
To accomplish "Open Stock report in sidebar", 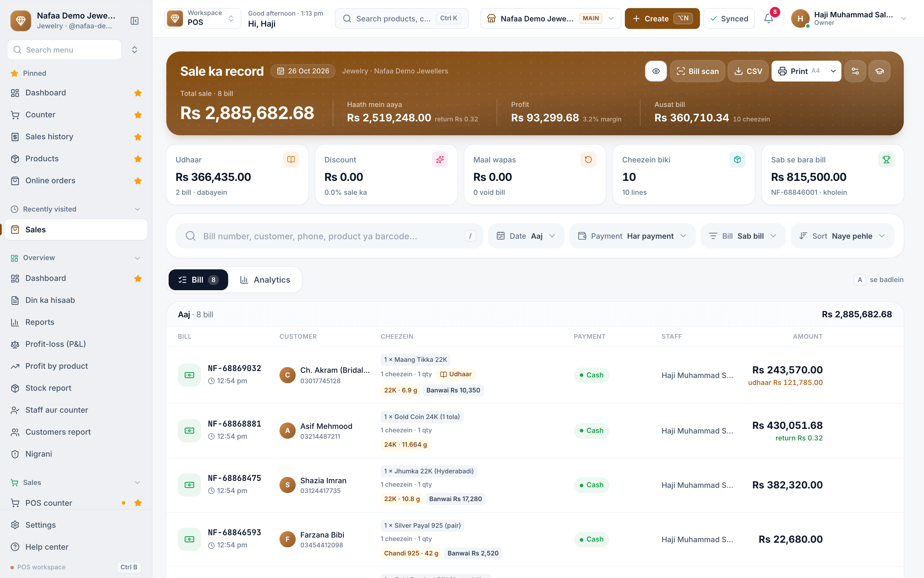I will click(x=76, y=388).
